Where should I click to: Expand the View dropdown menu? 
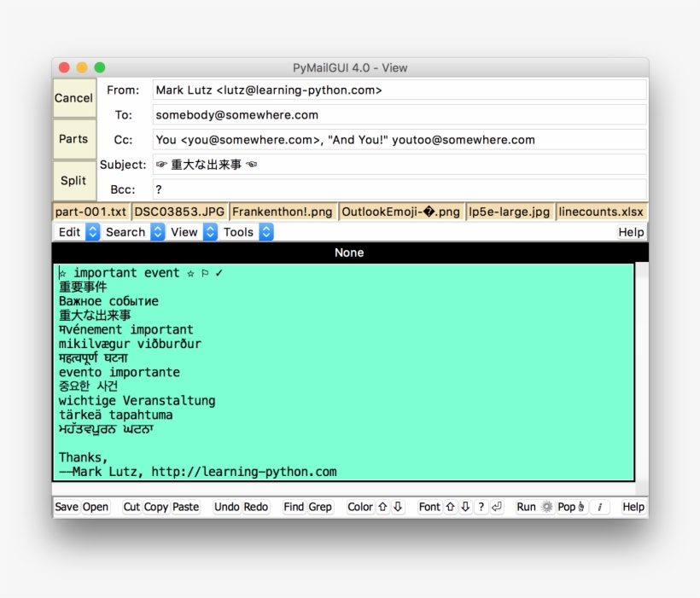(x=193, y=232)
